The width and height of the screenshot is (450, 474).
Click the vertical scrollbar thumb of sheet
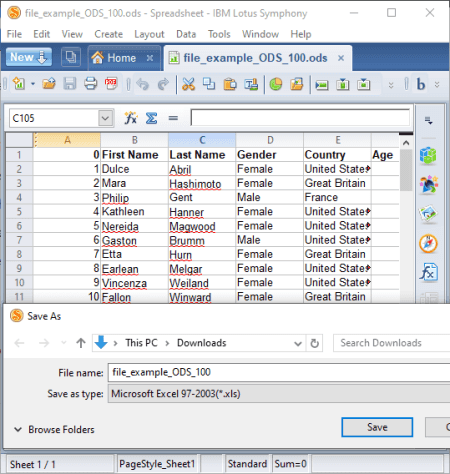[406, 170]
